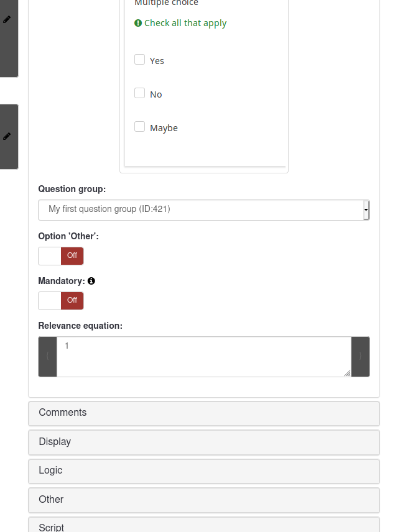395x532 pixels.
Task: Click the closing parenthesis beside Relevance equation
Action: click(x=360, y=357)
